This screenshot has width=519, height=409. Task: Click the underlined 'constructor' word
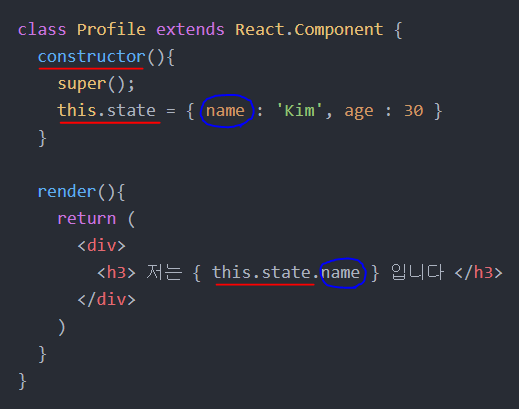[x=92, y=57]
